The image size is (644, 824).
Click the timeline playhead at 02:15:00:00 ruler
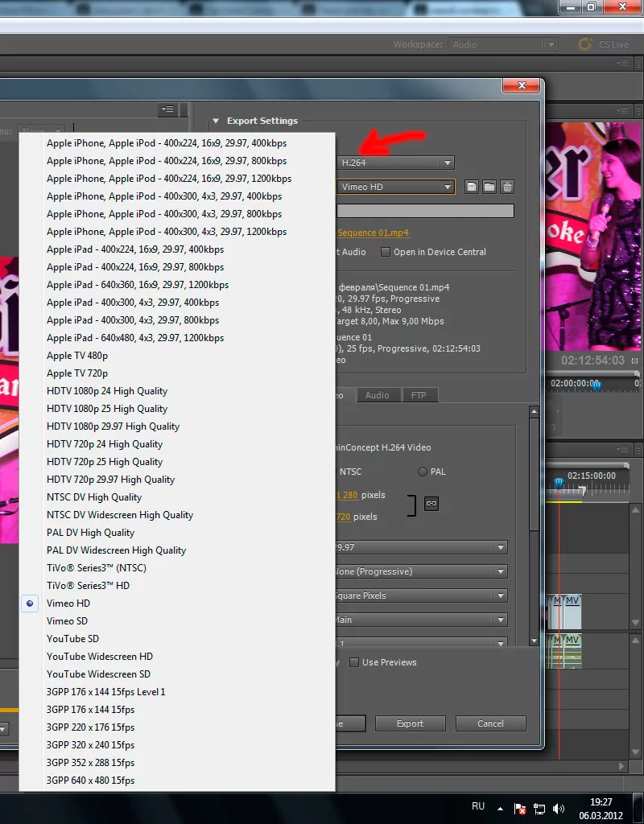click(559, 483)
